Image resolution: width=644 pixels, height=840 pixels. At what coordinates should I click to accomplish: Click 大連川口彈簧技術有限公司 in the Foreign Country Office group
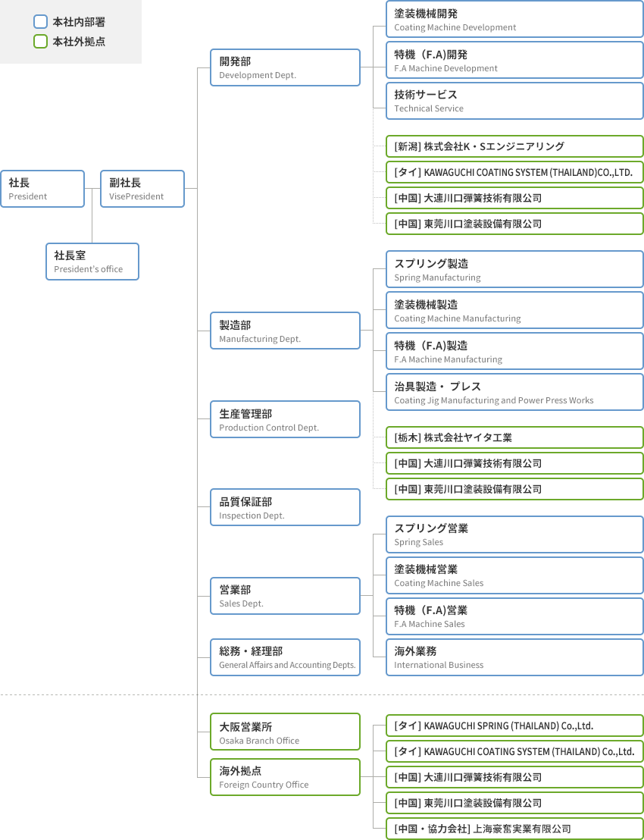(x=514, y=777)
